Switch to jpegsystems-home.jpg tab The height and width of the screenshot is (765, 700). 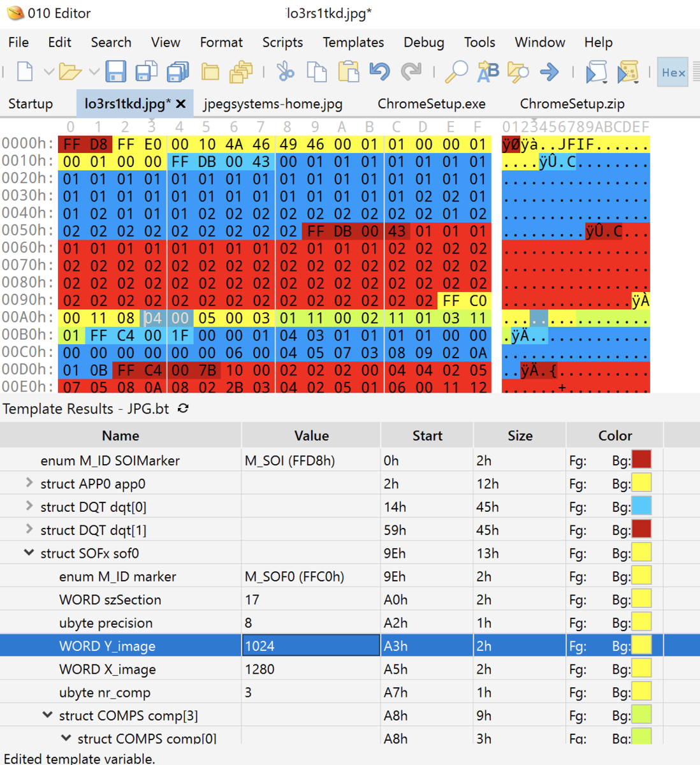273,104
